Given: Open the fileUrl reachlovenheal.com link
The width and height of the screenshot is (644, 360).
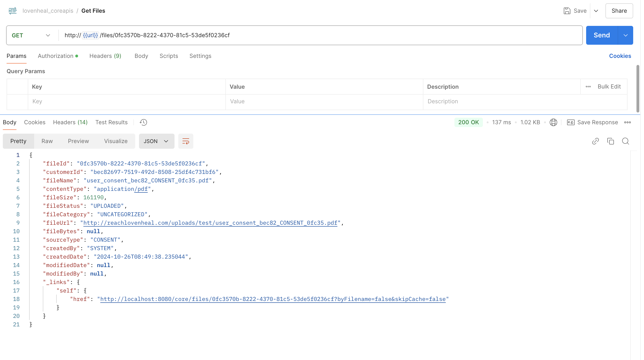Looking at the screenshot, I should click(x=210, y=223).
